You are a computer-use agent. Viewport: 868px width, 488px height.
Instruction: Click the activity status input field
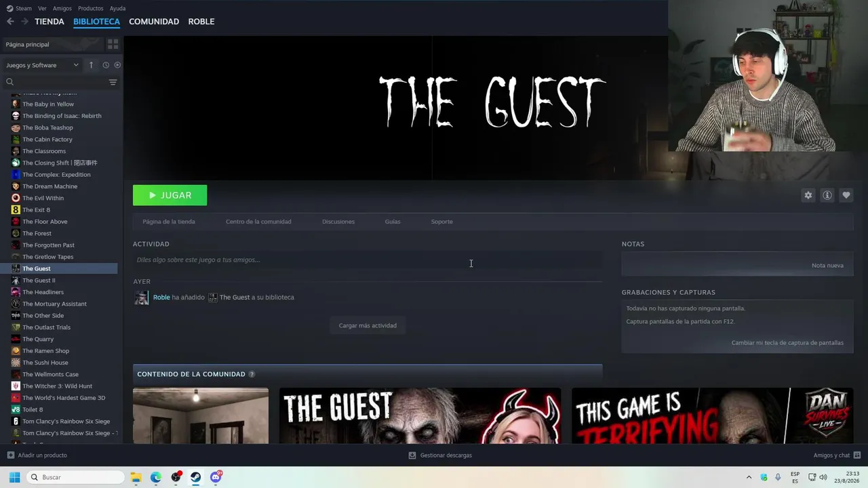click(368, 260)
